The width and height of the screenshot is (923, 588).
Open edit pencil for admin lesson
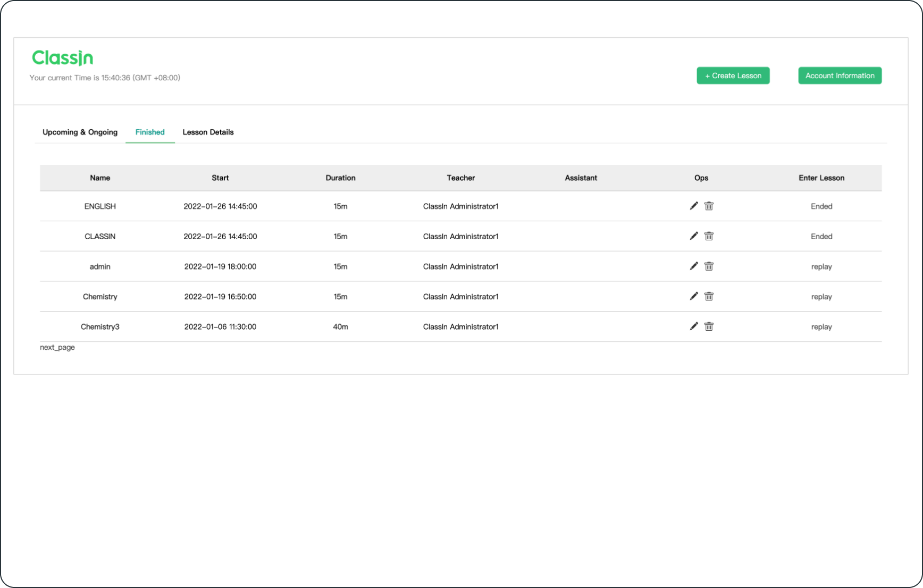coord(693,266)
